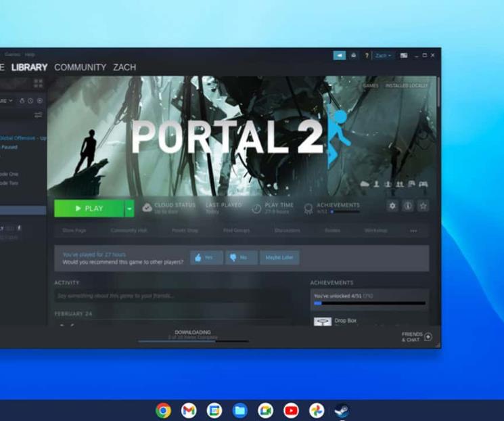Go to the Portal 2 Store Page link
This screenshot has height=421, width=504.
click(74, 230)
